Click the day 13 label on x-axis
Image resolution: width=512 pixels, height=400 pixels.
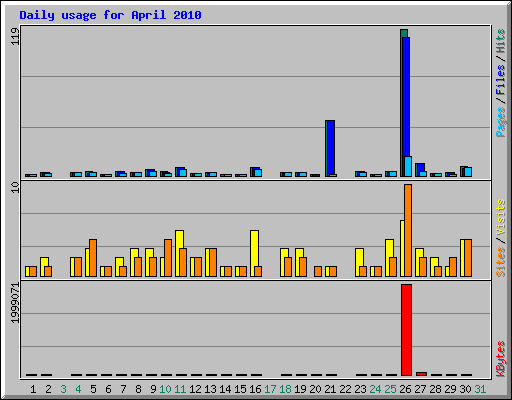pyautogui.click(x=210, y=389)
